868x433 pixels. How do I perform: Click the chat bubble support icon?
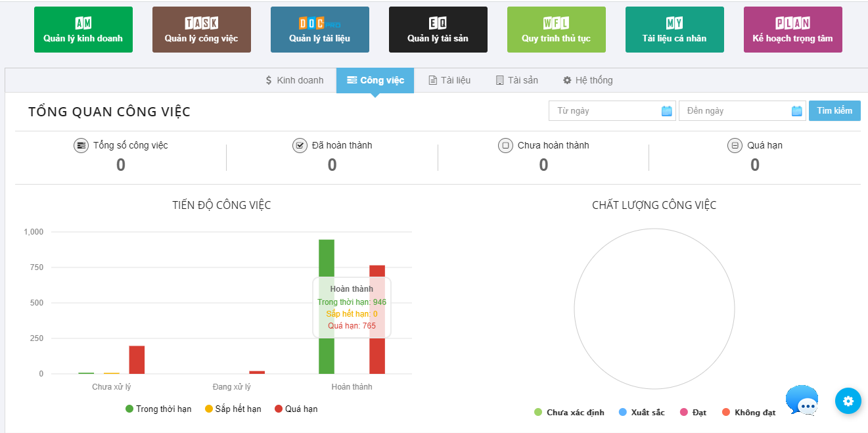click(802, 401)
